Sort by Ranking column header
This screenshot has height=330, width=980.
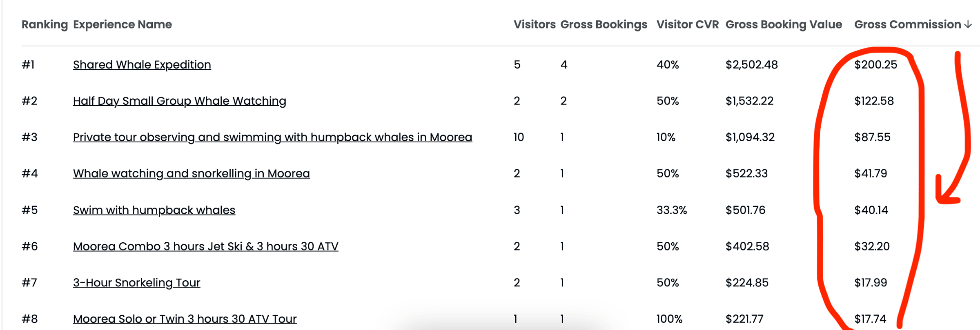(45, 24)
